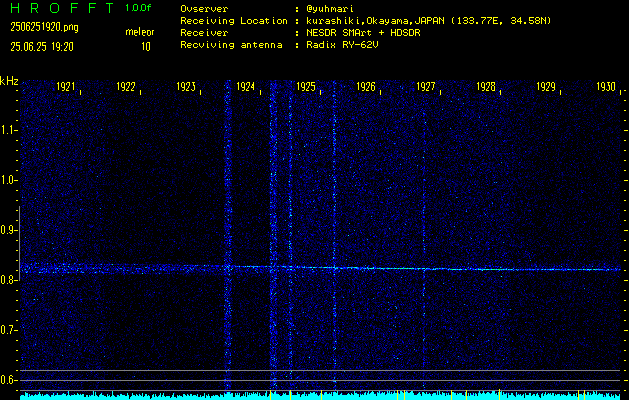This screenshot has width=629, height=400.
Task: Click the Recviving antenna label
Action: coord(231,45)
